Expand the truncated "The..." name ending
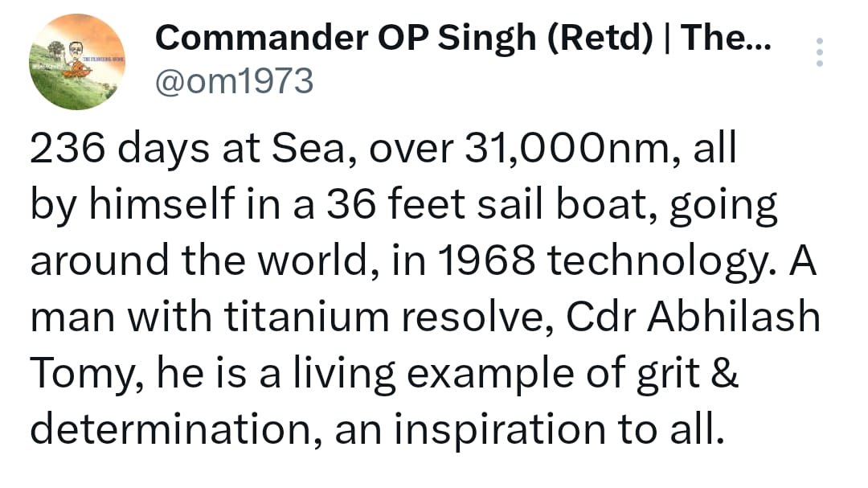868x488 pixels. [x=726, y=37]
